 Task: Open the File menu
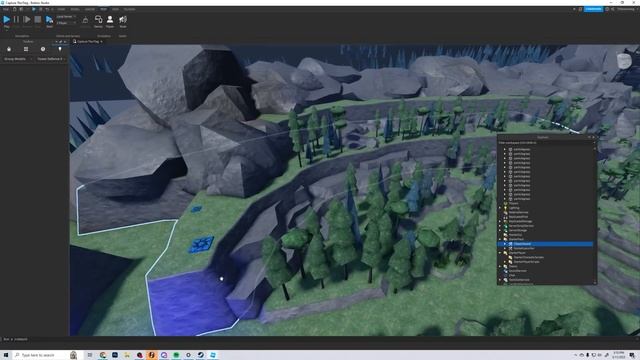[6, 9]
